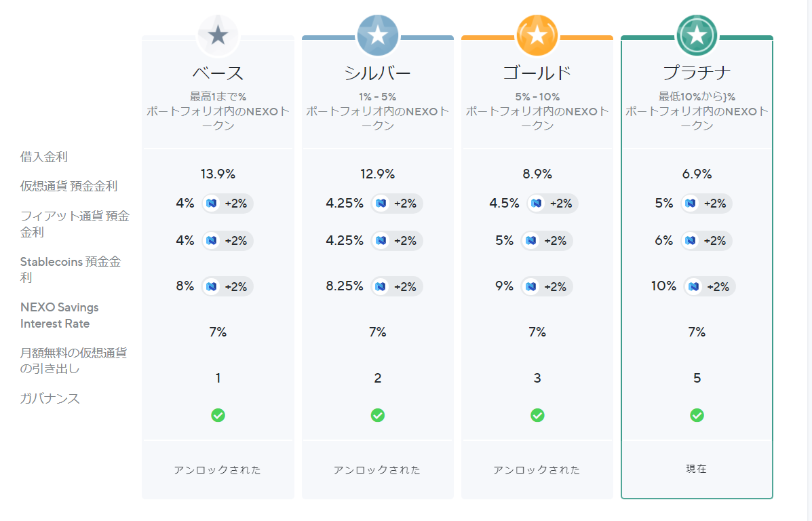
Task: Click NEXO +2% badge beside Platinum 10% rate
Action: [710, 286]
